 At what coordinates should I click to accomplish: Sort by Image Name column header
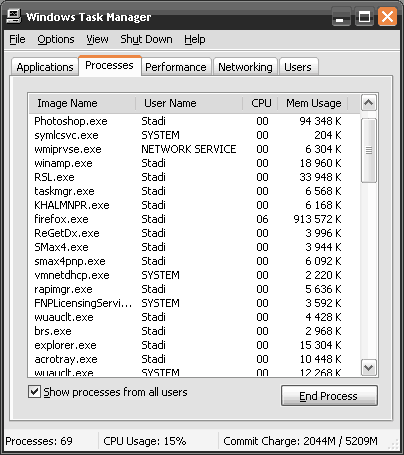(82, 103)
